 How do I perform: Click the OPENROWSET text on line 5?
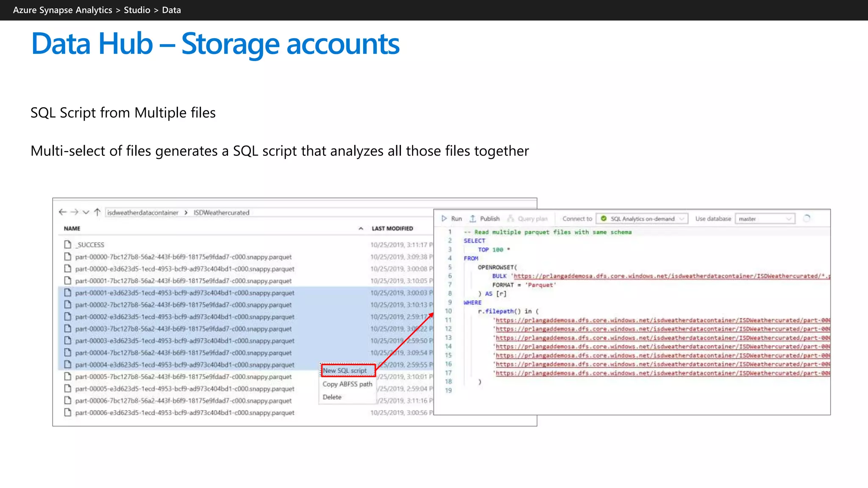497,267
